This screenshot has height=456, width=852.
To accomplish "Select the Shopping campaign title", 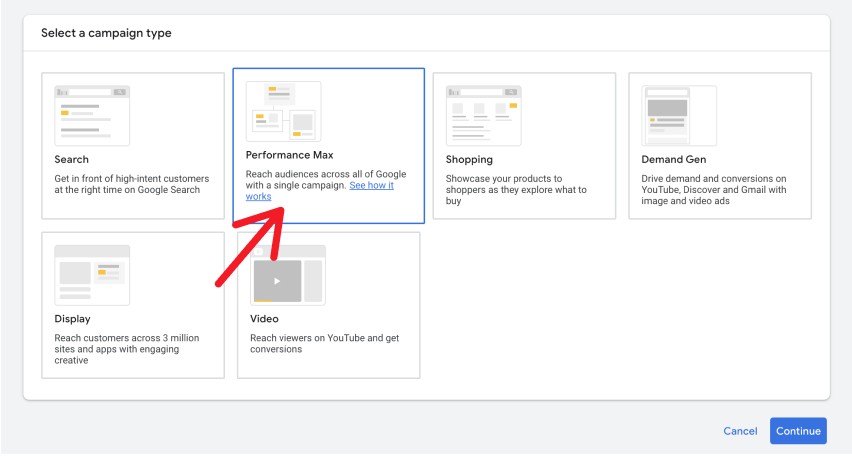I will tap(469, 159).
